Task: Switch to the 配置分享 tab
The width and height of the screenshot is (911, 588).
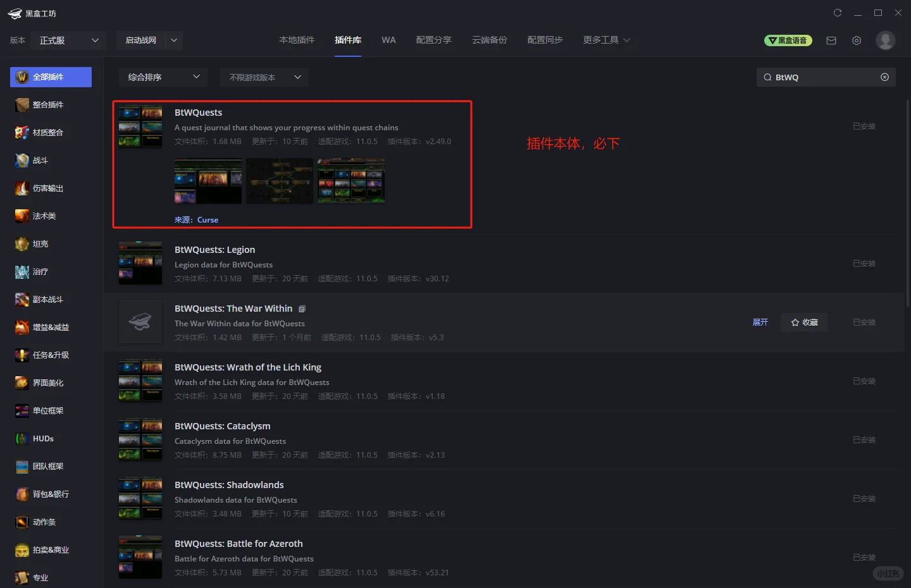Action: click(x=434, y=40)
